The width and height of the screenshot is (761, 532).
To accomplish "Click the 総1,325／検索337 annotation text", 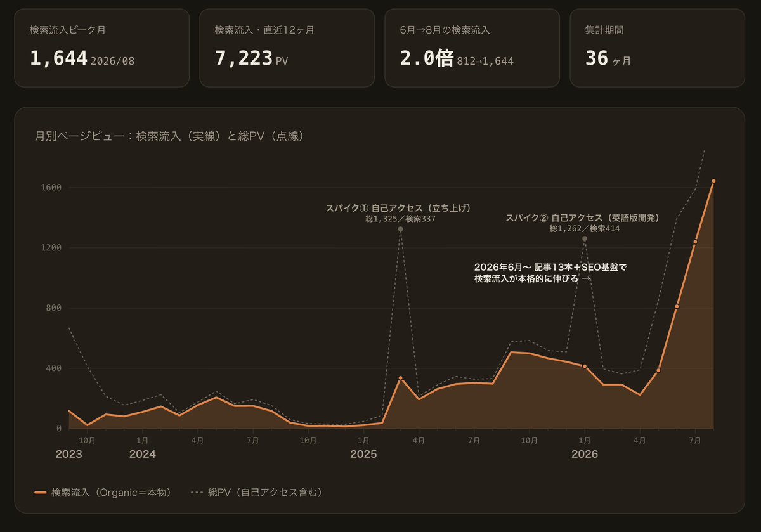I will 400,219.
